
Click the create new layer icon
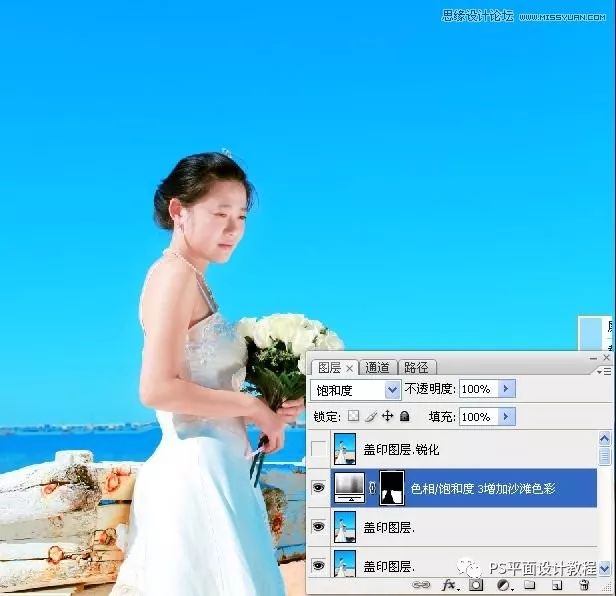(x=557, y=585)
